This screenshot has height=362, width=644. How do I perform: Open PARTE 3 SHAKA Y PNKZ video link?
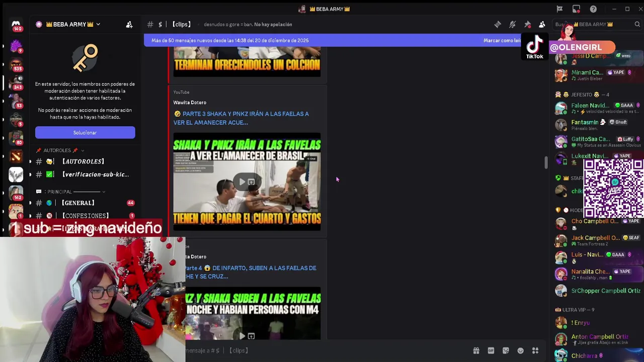241,118
